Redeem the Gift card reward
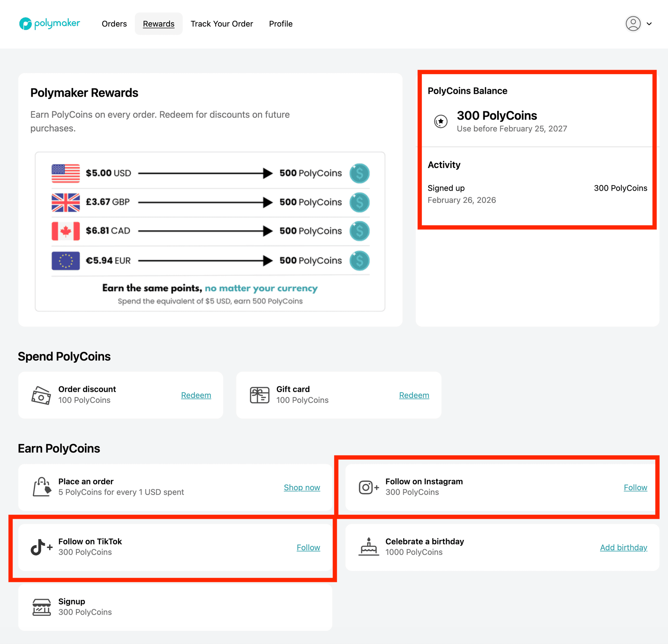This screenshot has height=644, width=668. [x=414, y=395]
